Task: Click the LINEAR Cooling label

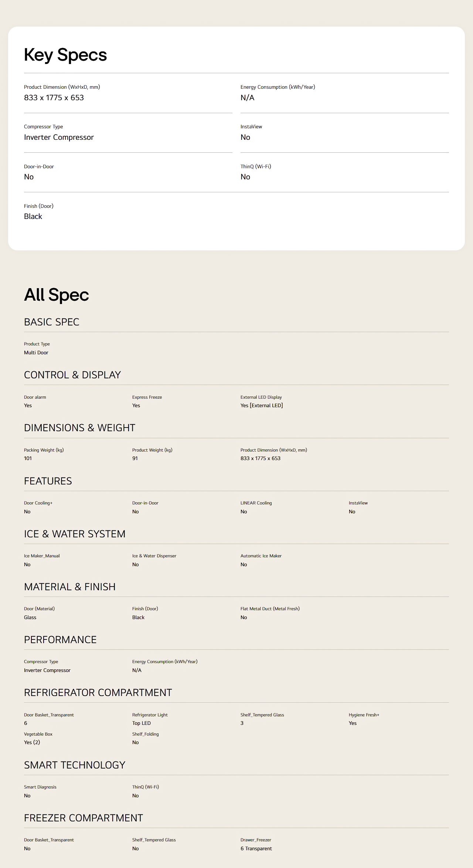Action: pos(256,503)
